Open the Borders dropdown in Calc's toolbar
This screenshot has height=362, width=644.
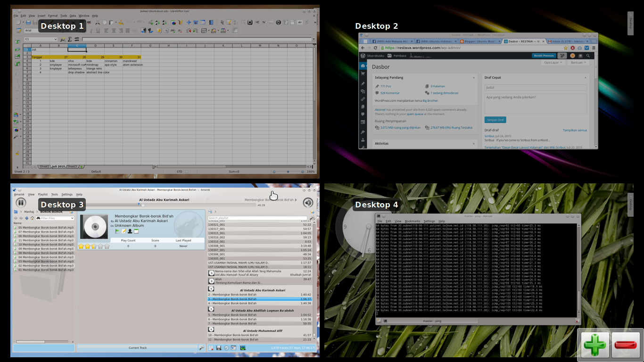pyautogui.click(x=208, y=31)
